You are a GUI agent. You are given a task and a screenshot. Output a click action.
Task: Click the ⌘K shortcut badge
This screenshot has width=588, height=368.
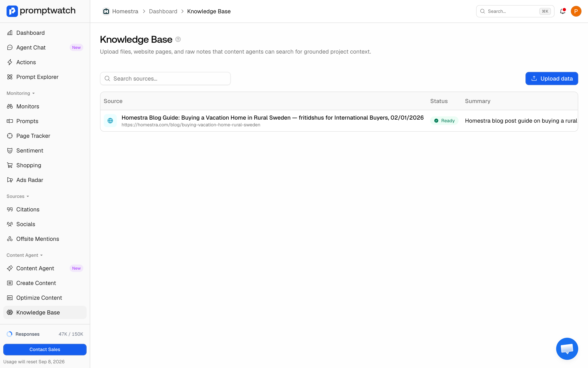click(545, 11)
